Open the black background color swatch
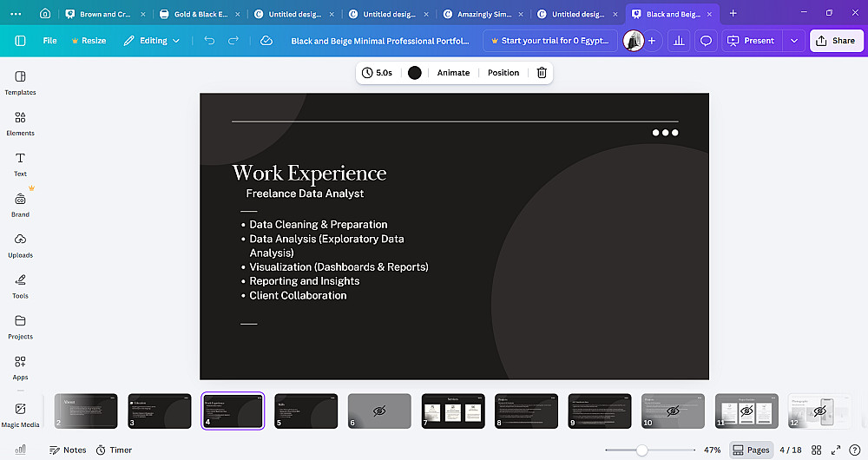Image resolution: width=868 pixels, height=460 pixels. pyautogui.click(x=415, y=73)
